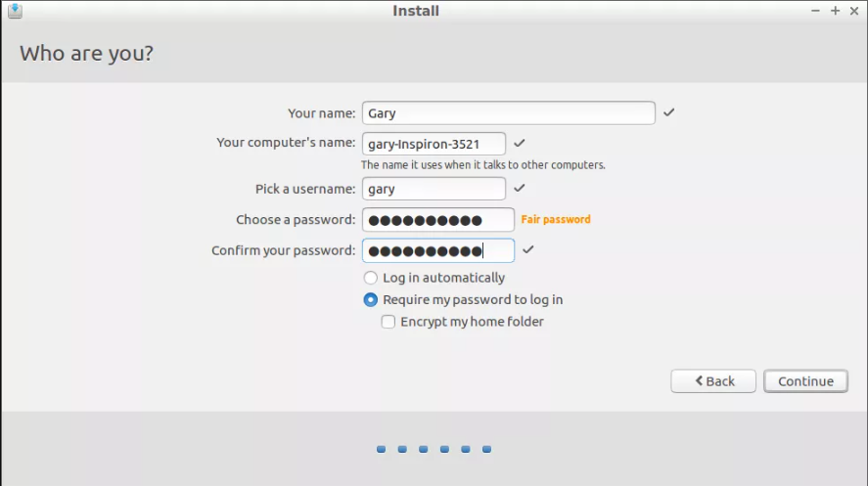Select Log in automatically option
The height and width of the screenshot is (486, 868).
pos(370,278)
